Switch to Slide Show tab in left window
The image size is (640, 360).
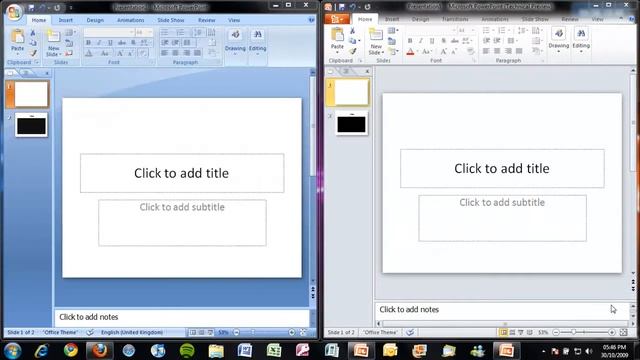pos(171,20)
